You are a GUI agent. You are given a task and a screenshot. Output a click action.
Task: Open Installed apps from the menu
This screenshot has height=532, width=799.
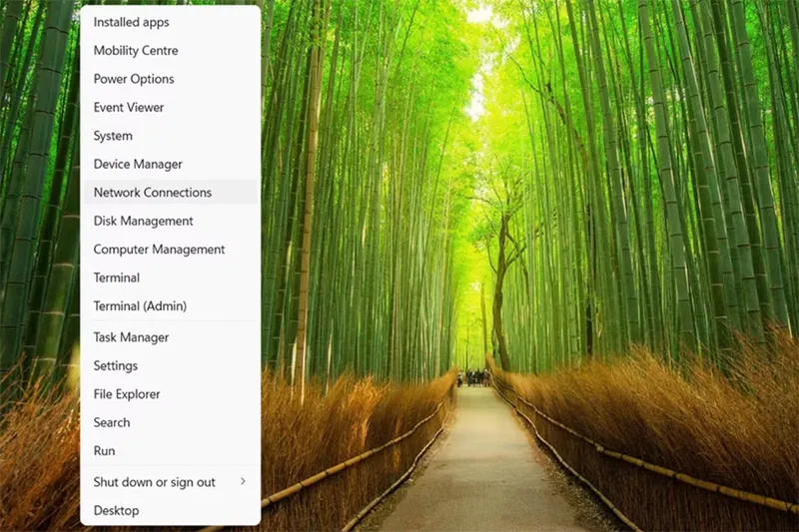[x=170, y=22]
